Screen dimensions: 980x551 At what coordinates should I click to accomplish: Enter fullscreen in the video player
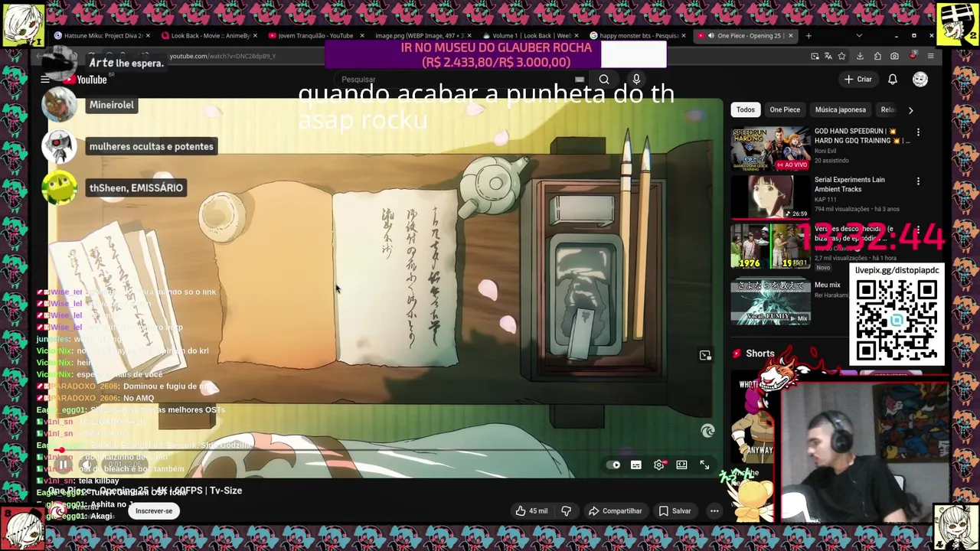point(704,465)
